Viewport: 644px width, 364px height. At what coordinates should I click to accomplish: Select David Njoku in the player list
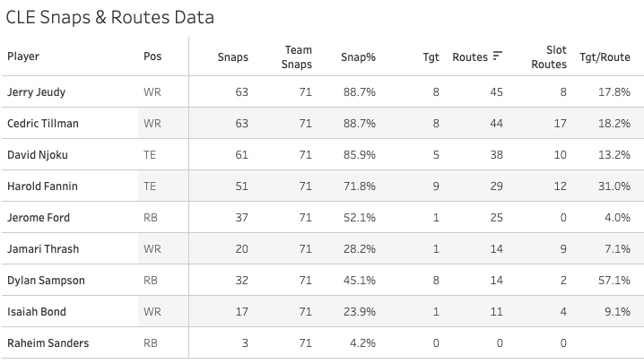coord(38,155)
